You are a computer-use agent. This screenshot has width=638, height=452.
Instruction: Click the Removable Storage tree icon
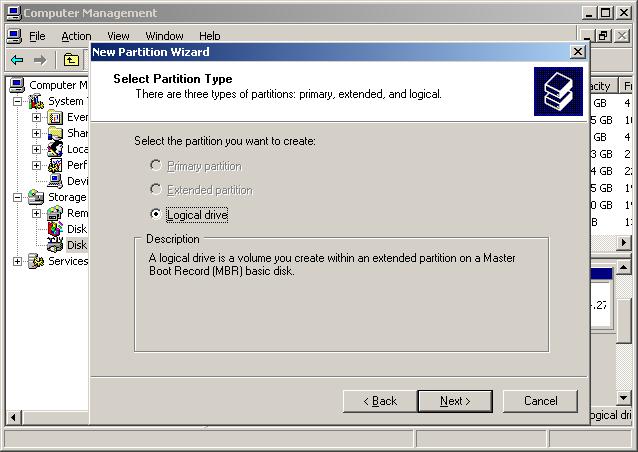click(55, 213)
